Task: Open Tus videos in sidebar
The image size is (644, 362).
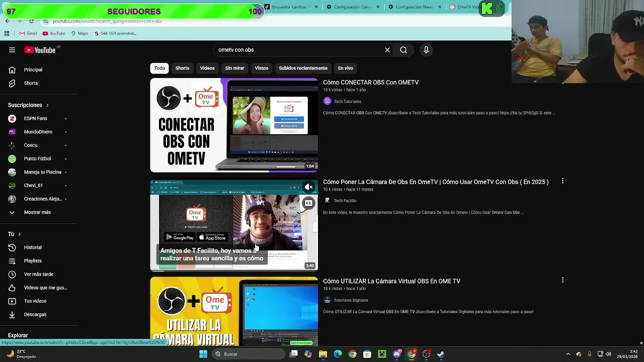Action: [x=38, y=301]
